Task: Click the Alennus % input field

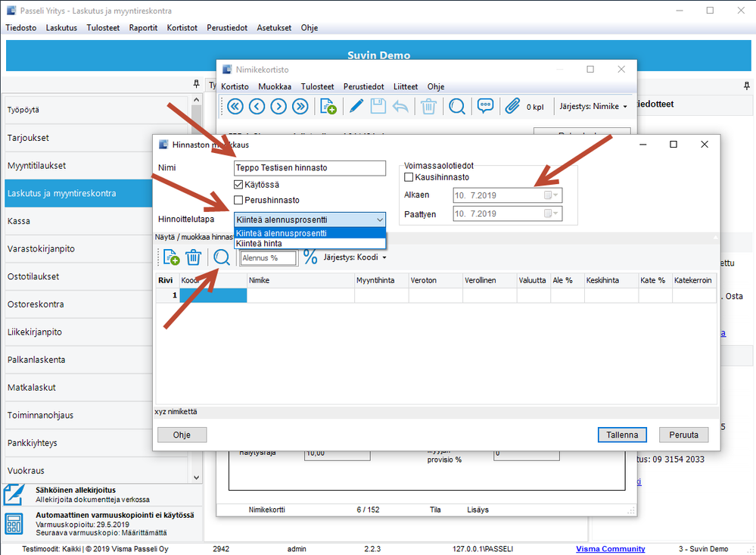Action: tap(268, 258)
